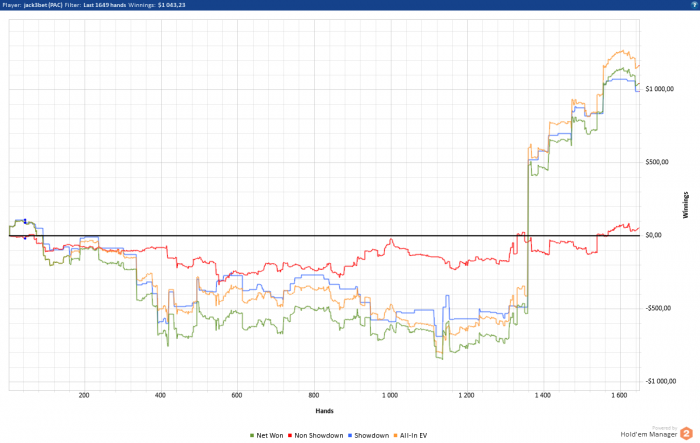Click the -$500,00 y-axis label
The width and height of the screenshot is (700, 443).
(658, 308)
